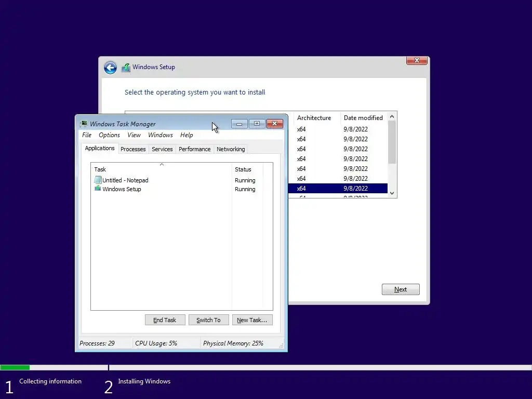Click the resize grip of Task Manager

[x=281, y=345]
